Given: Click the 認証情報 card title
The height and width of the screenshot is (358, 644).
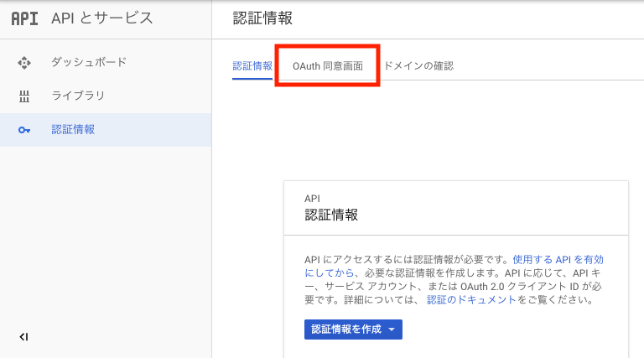Looking at the screenshot, I should tap(331, 215).
